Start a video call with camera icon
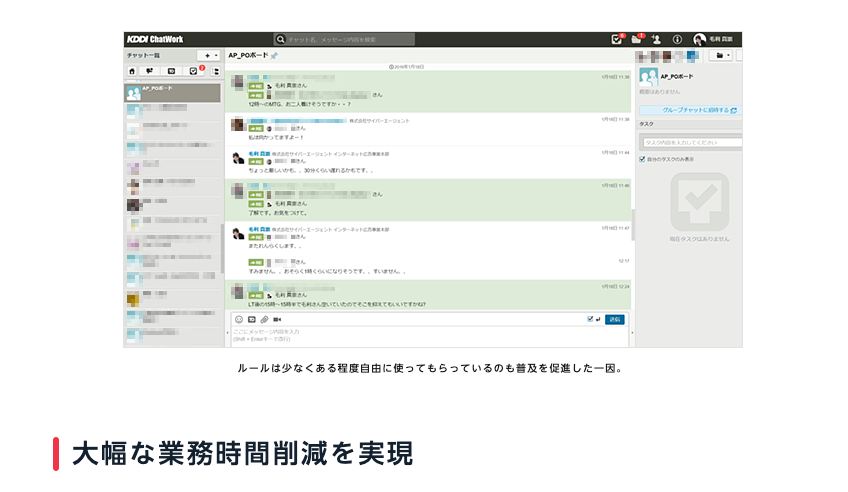 tap(277, 319)
